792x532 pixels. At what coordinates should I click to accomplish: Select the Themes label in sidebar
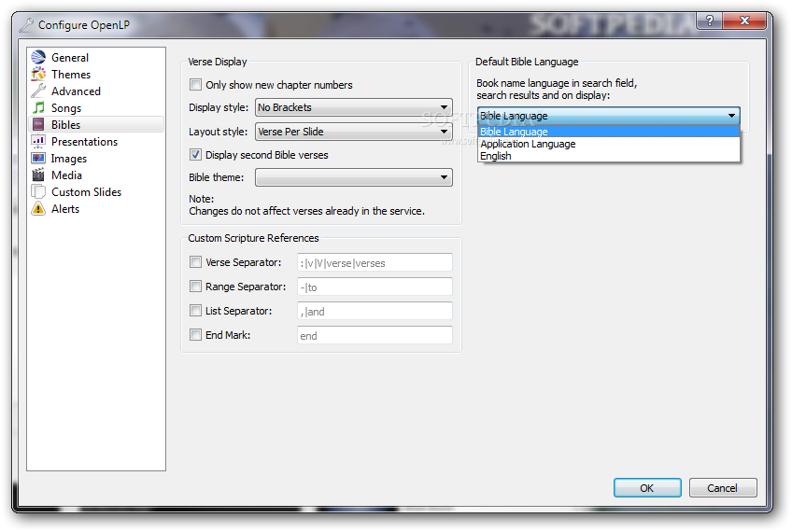tap(71, 74)
